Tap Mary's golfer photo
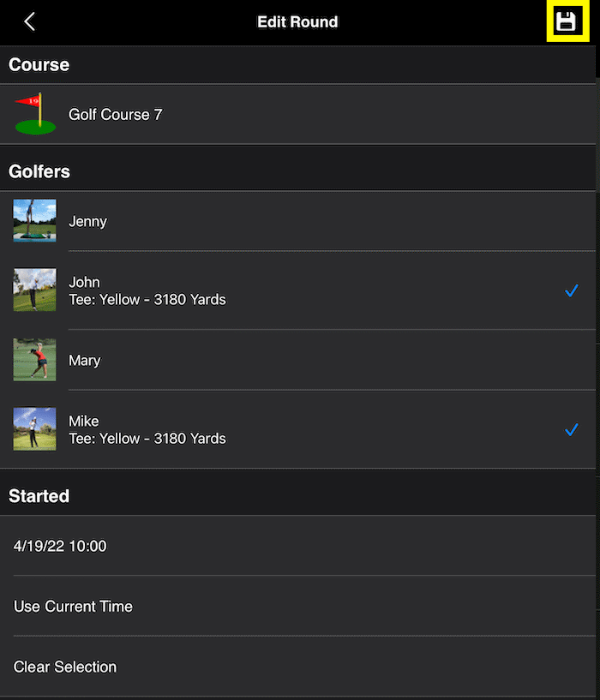Image resolution: width=600 pixels, height=700 pixels. (35, 360)
